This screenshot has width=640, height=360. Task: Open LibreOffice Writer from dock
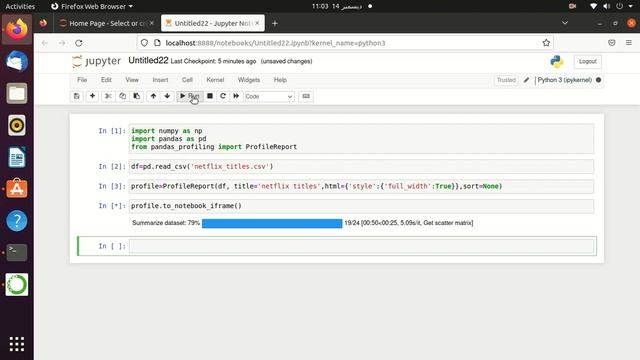(x=17, y=157)
